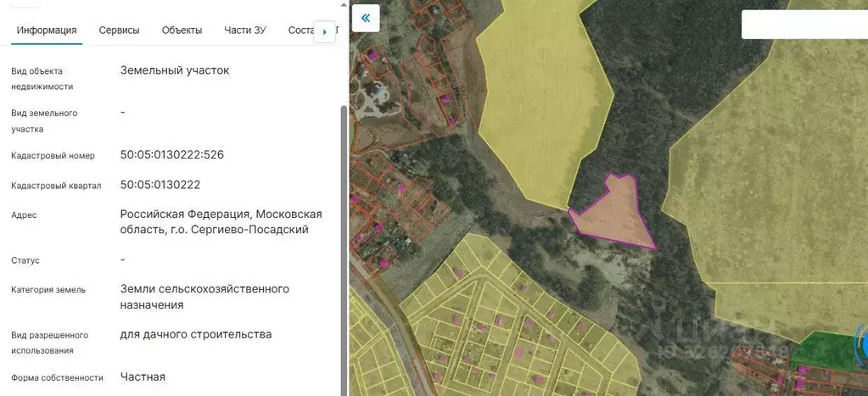Click cadastral quarter value 50:05:0130222
Screen dimensions: 868x396
[x=160, y=185]
